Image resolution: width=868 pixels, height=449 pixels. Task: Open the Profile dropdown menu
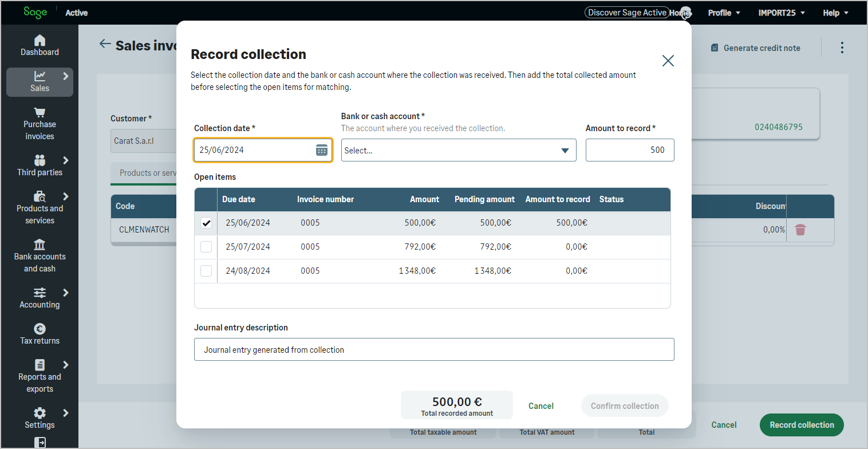(x=724, y=13)
